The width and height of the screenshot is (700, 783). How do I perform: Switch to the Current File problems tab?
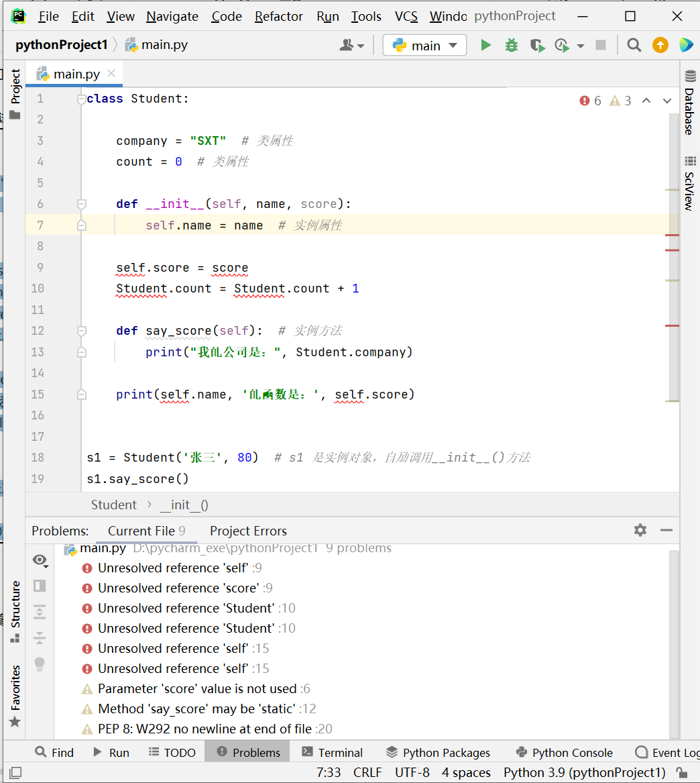(146, 531)
